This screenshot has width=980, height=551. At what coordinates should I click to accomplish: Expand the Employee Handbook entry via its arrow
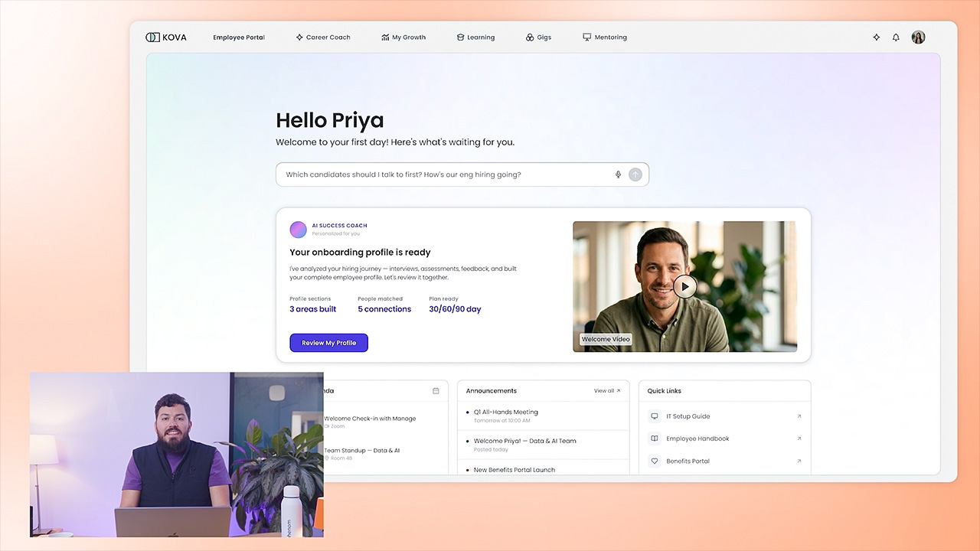(799, 439)
